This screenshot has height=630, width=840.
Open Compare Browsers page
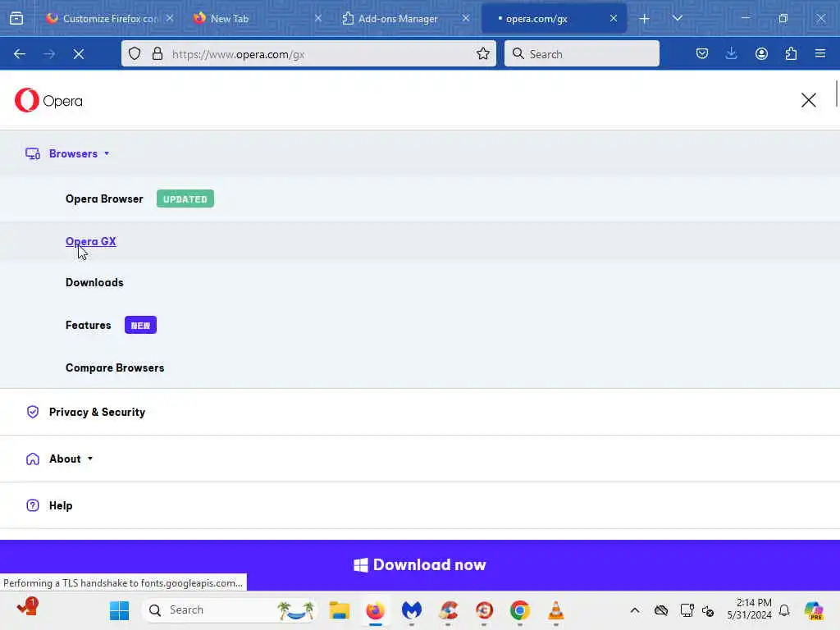point(115,368)
